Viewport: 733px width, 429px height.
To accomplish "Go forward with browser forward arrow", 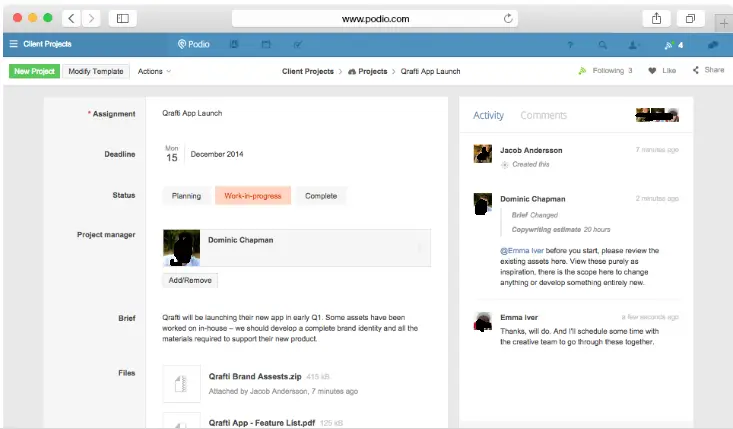I will pyautogui.click(x=91, y=19).
